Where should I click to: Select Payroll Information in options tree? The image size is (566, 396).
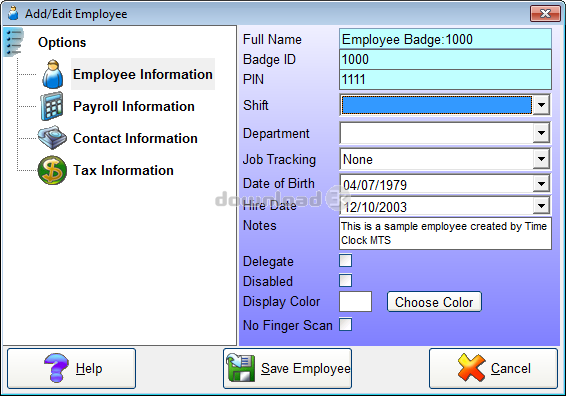134,106
